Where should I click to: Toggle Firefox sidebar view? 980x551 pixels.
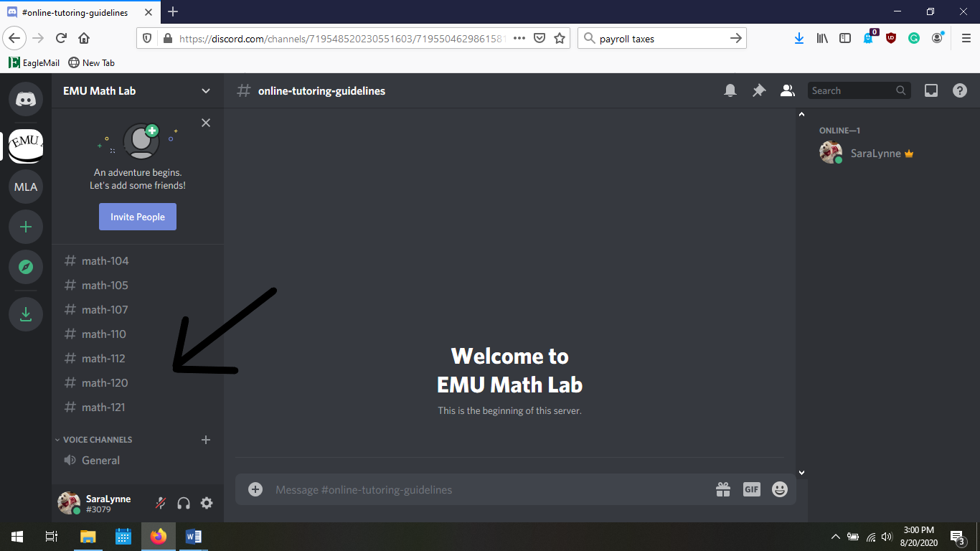coord(845,39)
